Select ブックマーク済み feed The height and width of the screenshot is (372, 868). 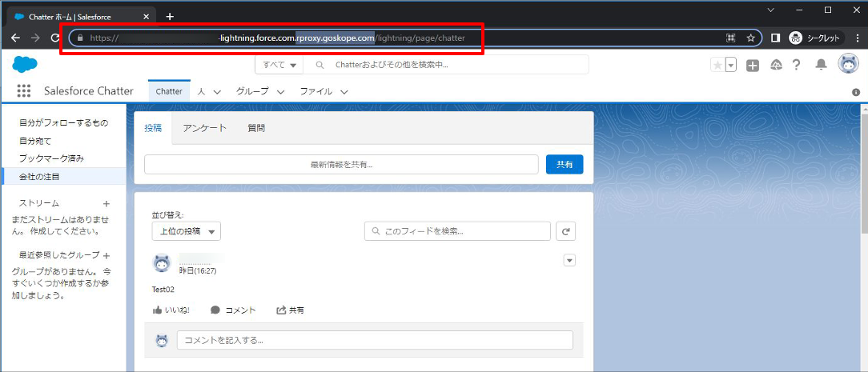point(64,158)
